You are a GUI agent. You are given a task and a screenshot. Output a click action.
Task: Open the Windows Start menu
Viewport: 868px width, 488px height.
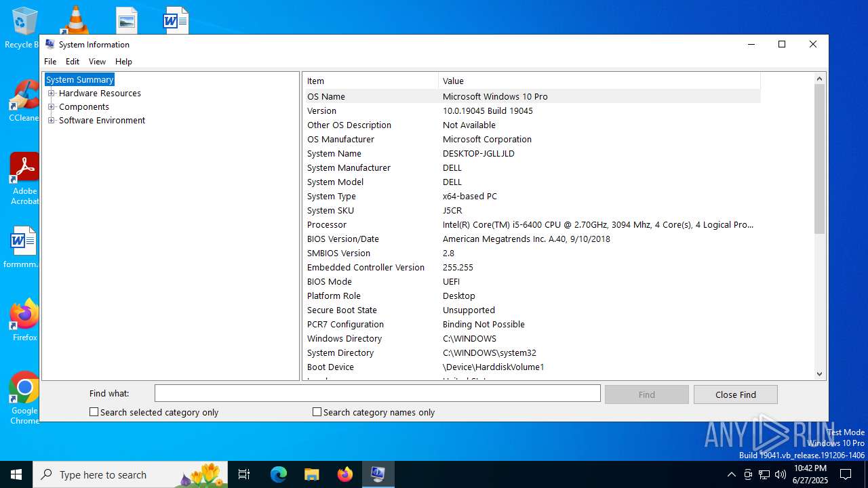pos(16,474)
